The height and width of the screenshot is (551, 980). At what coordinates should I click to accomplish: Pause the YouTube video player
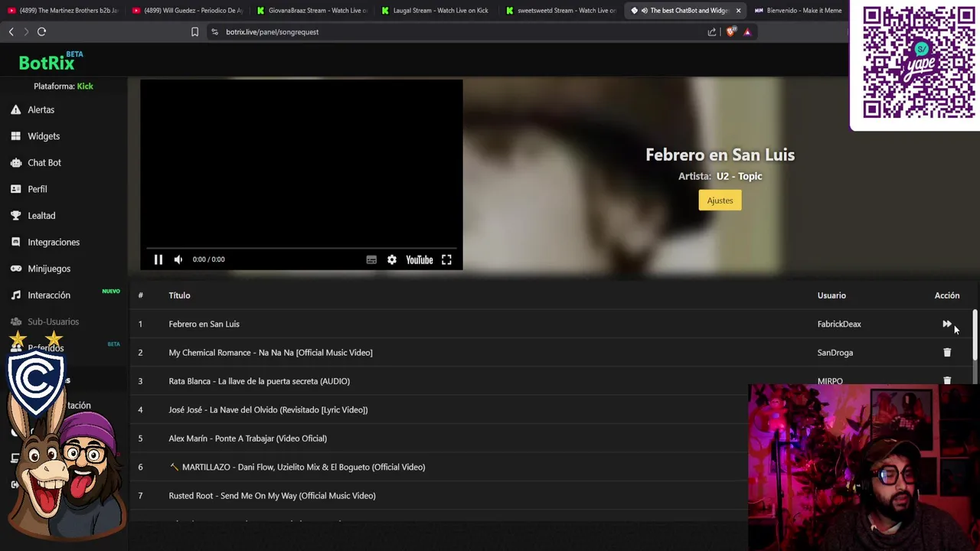point(158,259)
